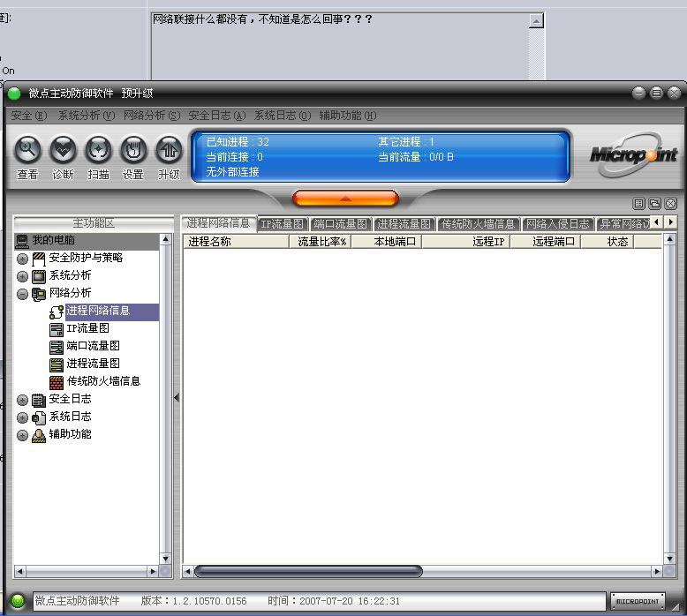Click the 系统分析 tree icon
687x616 pixels.
pyautogui.click(x=39, y=276)
